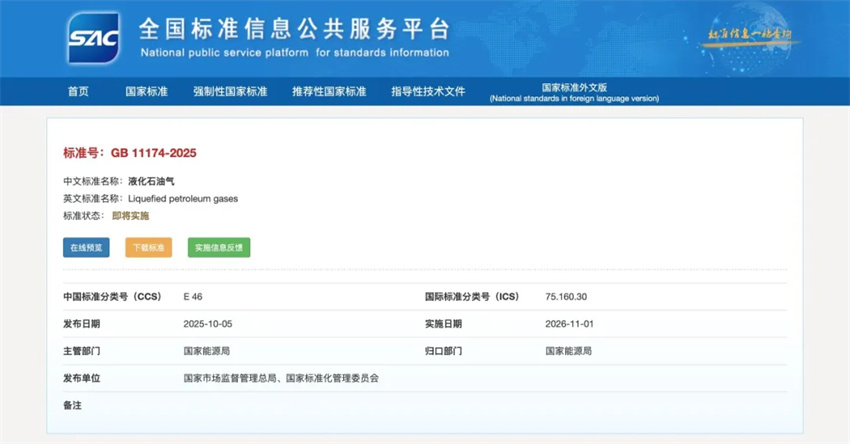Open the 首页 home tab
Image resolution: width=850 pixels, height=444 pixels.
[x=78, y=91]
